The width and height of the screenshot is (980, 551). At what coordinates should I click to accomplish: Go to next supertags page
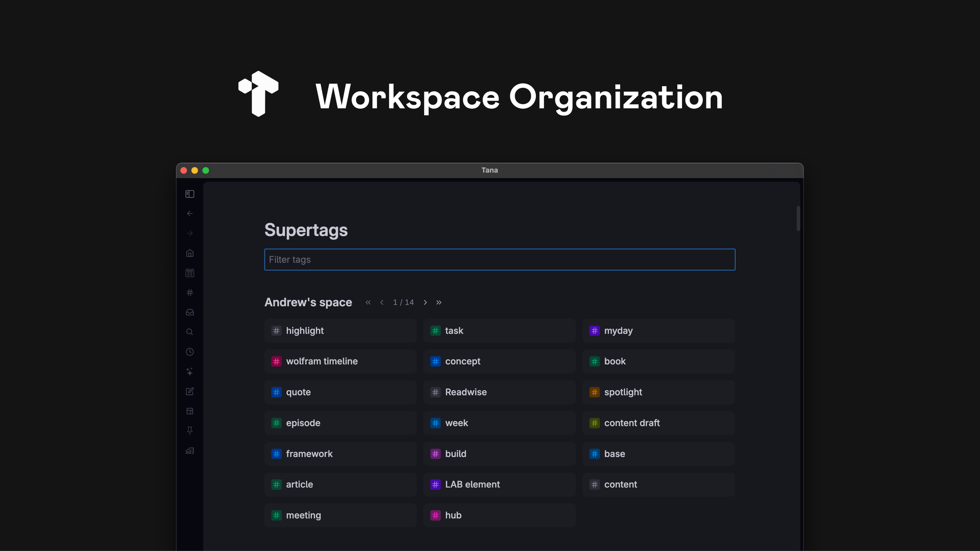coord(425,303)
